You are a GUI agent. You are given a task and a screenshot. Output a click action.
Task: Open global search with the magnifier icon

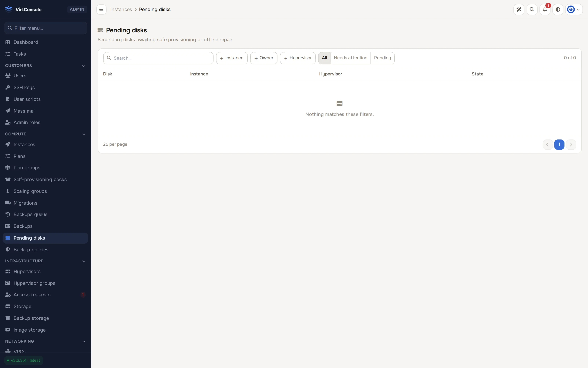(532, 10)
